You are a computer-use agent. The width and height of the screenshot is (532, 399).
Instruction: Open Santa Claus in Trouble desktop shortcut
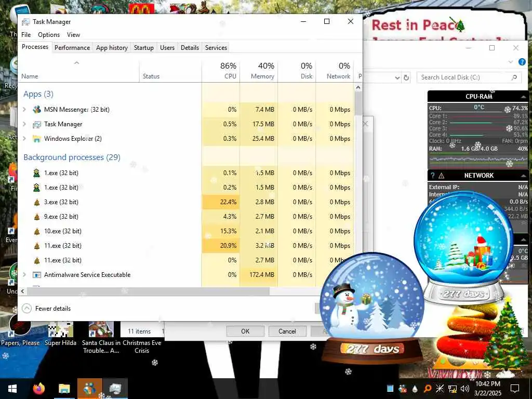click(101, 338)
